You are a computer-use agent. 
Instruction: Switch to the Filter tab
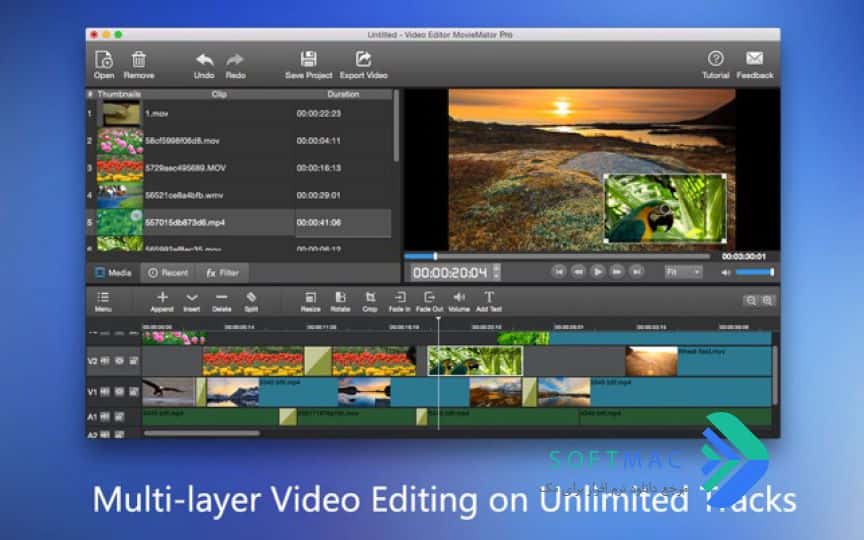pyautogui.click(x=223, y=273)
